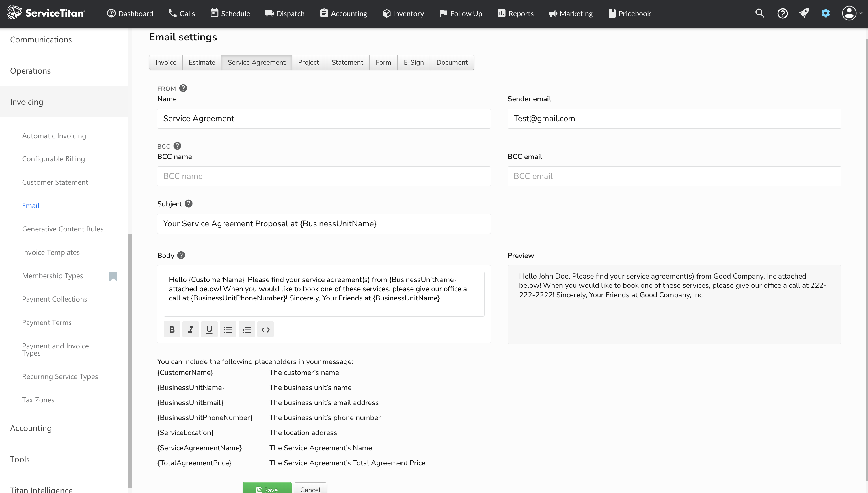
Task: Click the bookmark icon beside Membership Types
Action: 113,276
